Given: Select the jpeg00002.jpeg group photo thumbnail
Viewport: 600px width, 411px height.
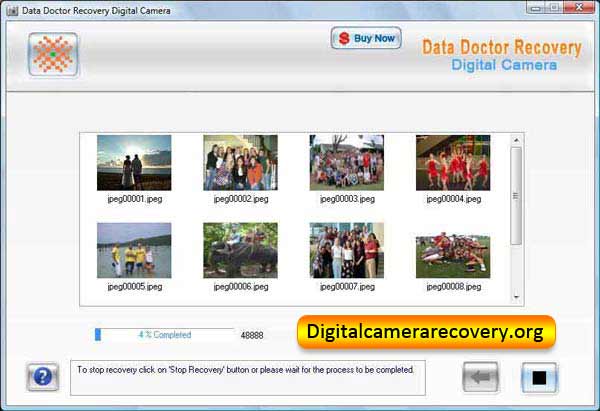Looking at the screenshot, I should (x=240, y=163).
